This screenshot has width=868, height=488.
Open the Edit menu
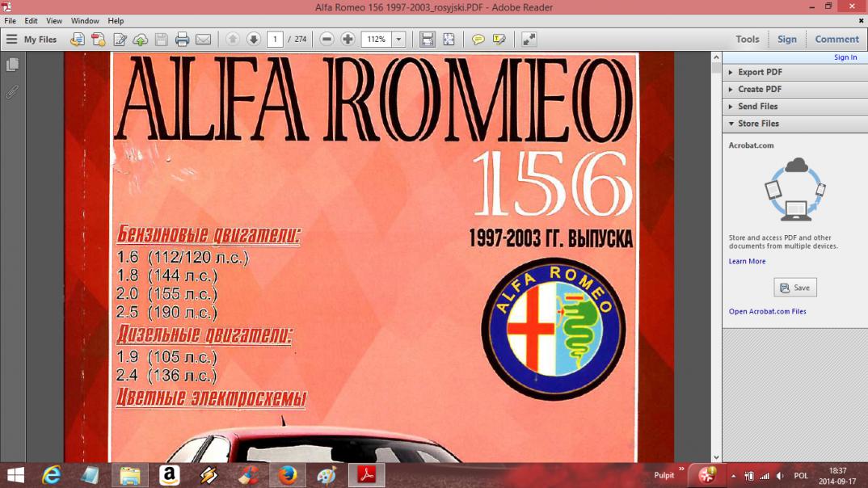click(31, 20)
